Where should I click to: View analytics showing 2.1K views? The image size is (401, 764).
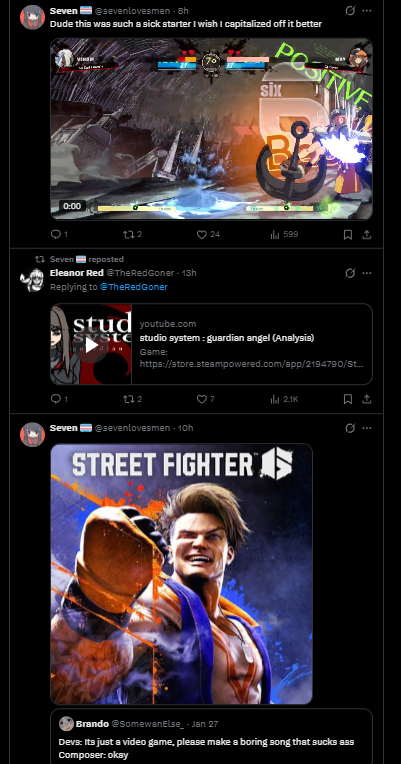coord(284,399)
